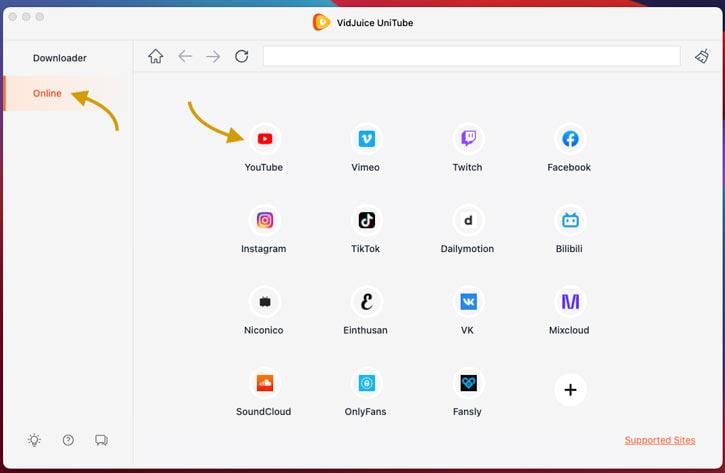Open the VK site icon
Screen dimensions: 725x473
click(x=468, y=301)
